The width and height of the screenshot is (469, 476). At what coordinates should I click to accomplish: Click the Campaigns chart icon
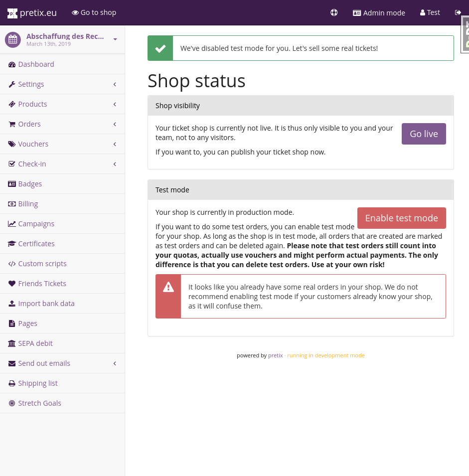point(12,224)
